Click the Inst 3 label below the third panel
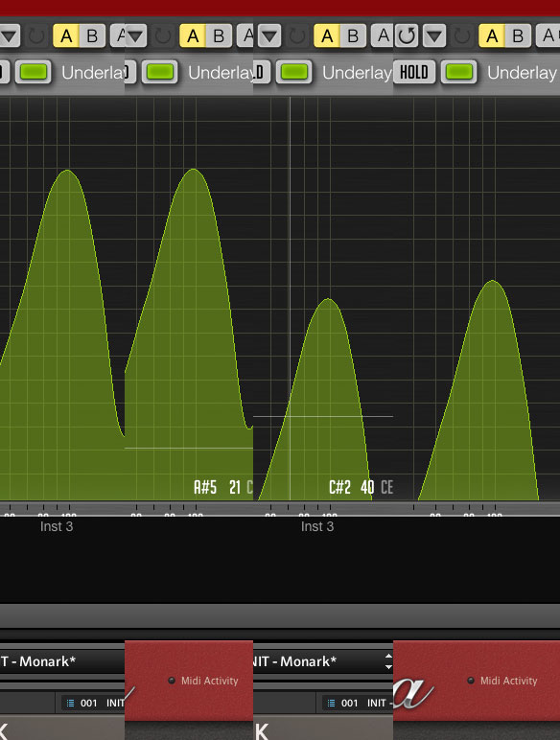 click(x=317, y=526)
